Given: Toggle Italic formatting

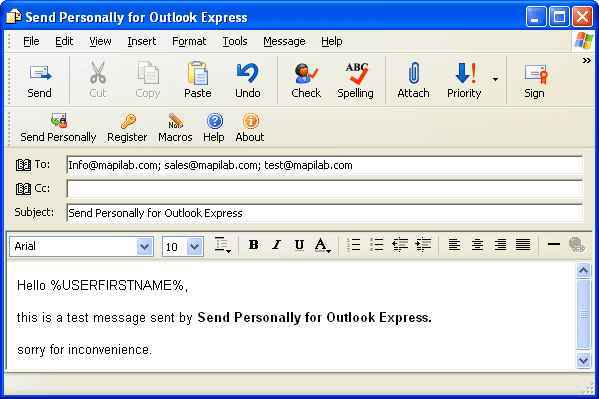Looking at the screenshot, I should click(277, 245).
